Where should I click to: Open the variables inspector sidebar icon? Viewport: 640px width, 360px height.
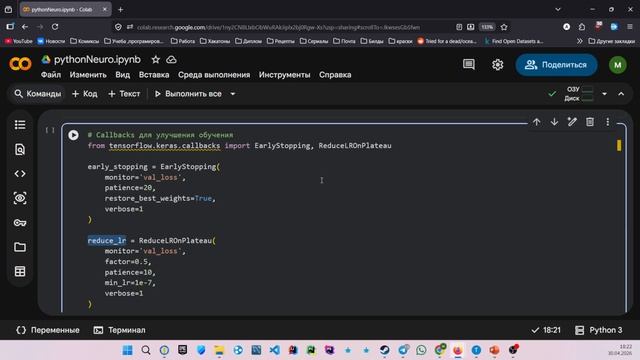[20, 198]
